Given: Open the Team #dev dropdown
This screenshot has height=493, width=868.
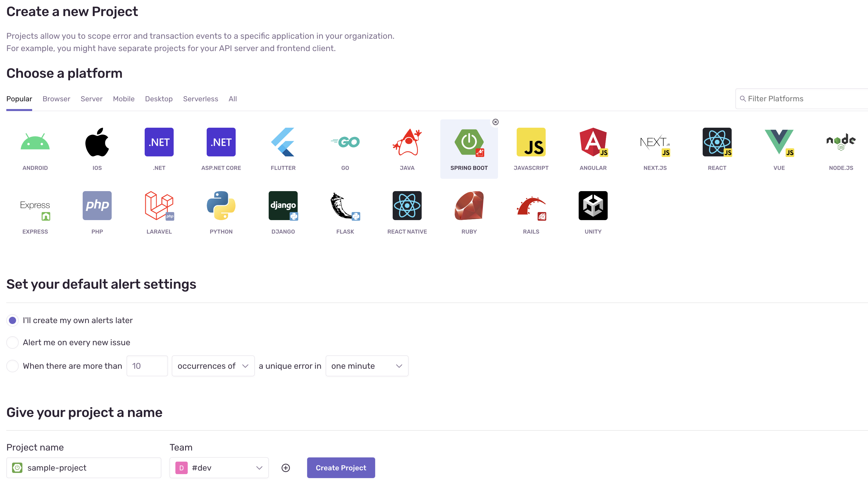Looking at the screenshot, I should click(x=219, y=468).
